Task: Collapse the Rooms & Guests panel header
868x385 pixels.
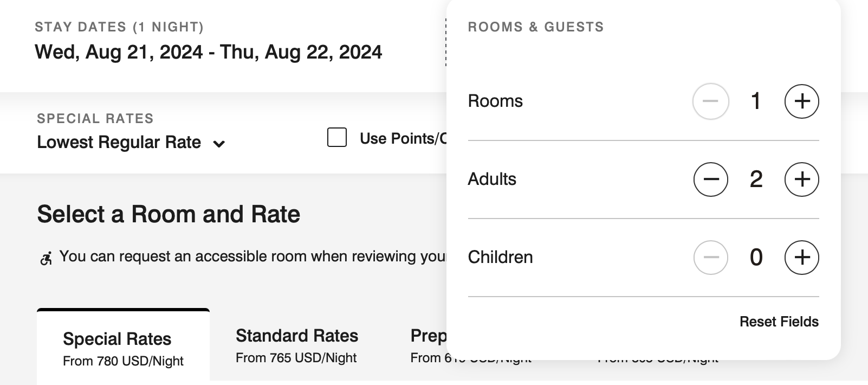Action: click(x=535, y=27)
